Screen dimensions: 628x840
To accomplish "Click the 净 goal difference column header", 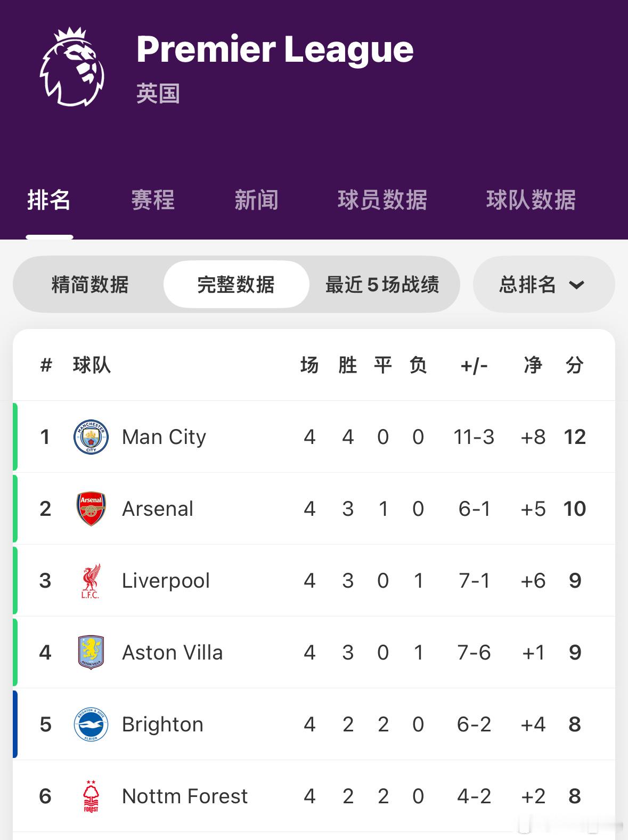I will click(533, 365).
